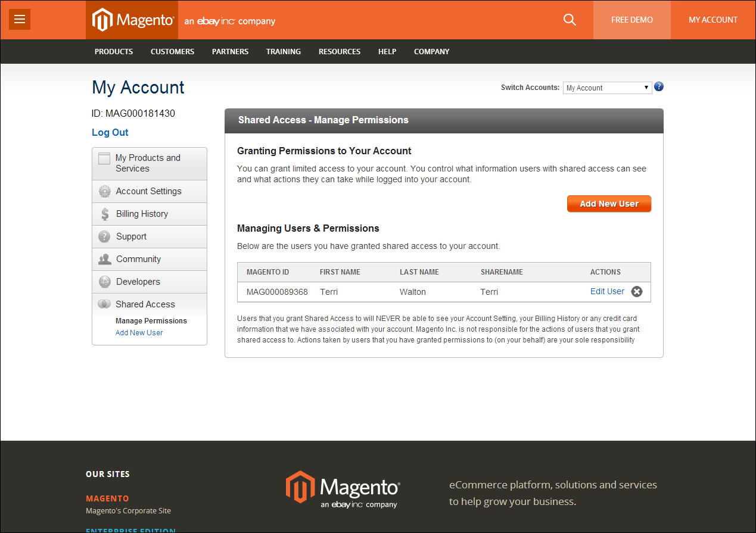Open the search magnifier icon
This screenshot has height=533, width=756.
tap(570, 20)
